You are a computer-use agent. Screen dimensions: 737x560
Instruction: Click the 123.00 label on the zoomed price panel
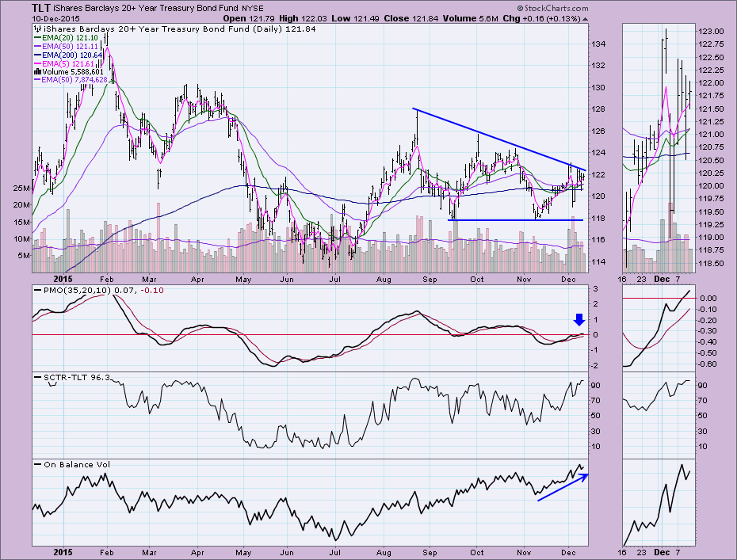711,32
